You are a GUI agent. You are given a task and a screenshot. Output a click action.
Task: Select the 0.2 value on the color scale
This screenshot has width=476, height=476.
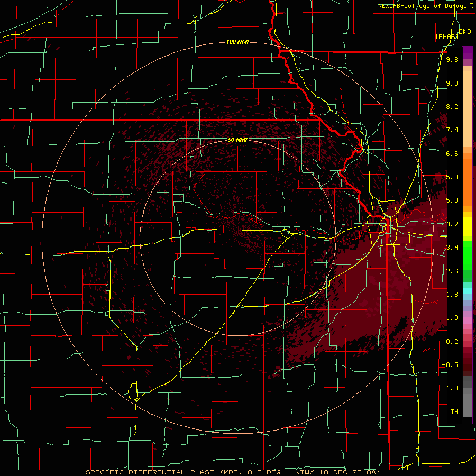[452, 342]
